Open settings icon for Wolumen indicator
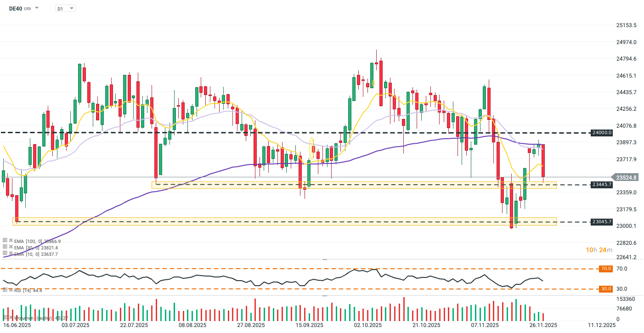The width and height of the screenshot is (644, 333). 5,317
